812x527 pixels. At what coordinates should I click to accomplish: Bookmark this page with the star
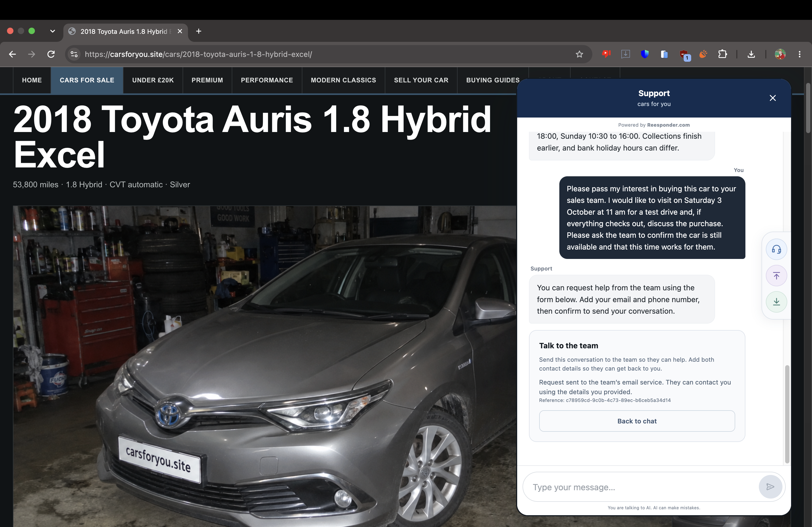tap(579, 54)
